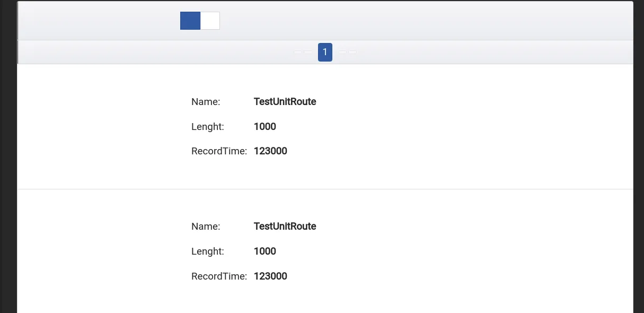Screen dimensions: 644x313
Task: Click the next page paginator arrow
Action: (x=342, y=52)
